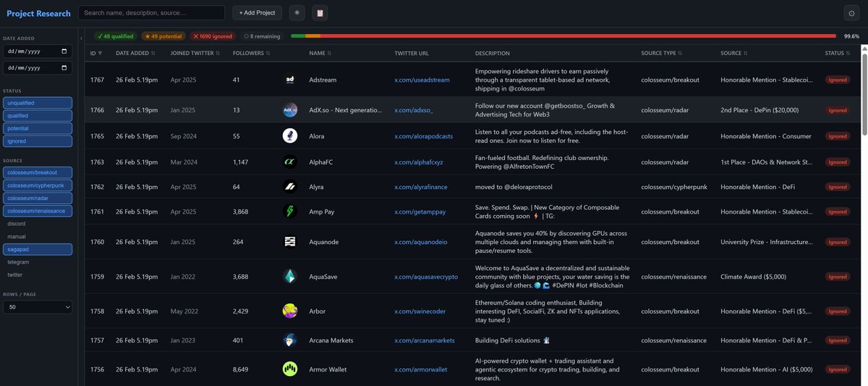
Task: Click Ignored status badge for AlphaFC
Action: click(x=838, y=162)
